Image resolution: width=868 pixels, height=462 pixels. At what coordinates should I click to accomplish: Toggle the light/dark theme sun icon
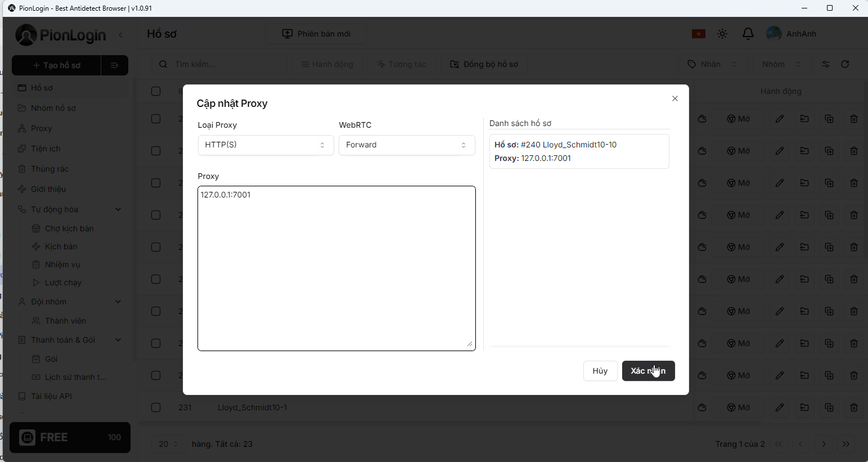click(722, 34)
